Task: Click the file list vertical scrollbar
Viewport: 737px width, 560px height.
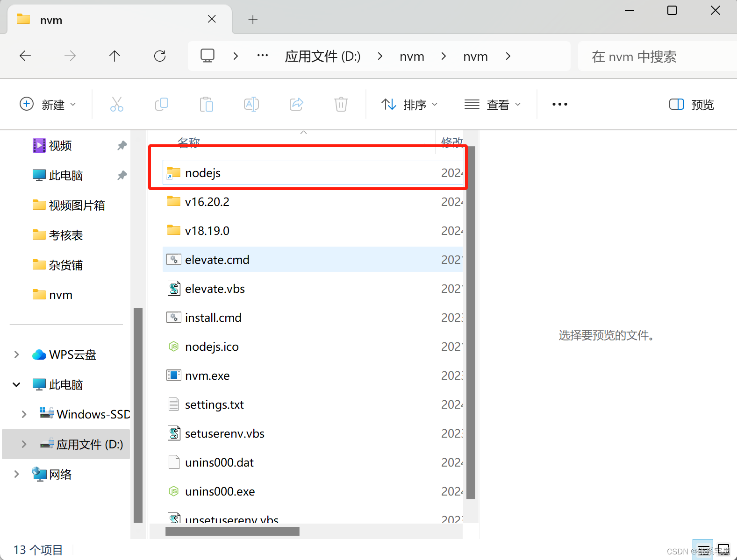Action: click(471, 322)
